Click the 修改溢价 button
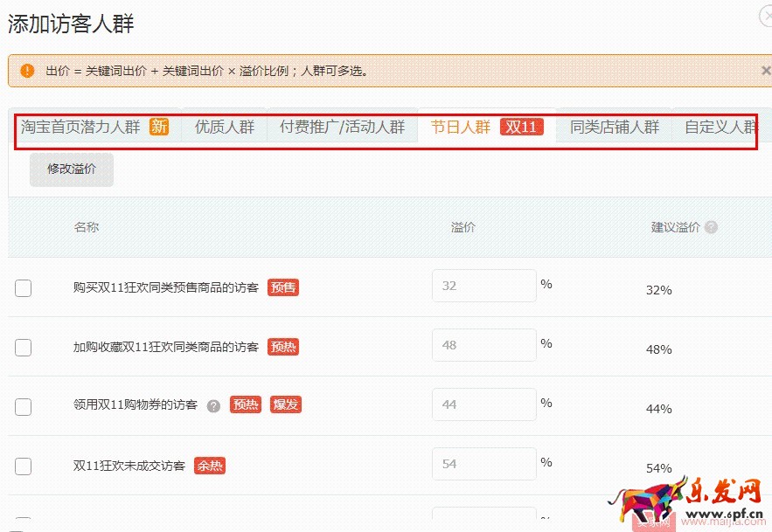 (71, 169)
